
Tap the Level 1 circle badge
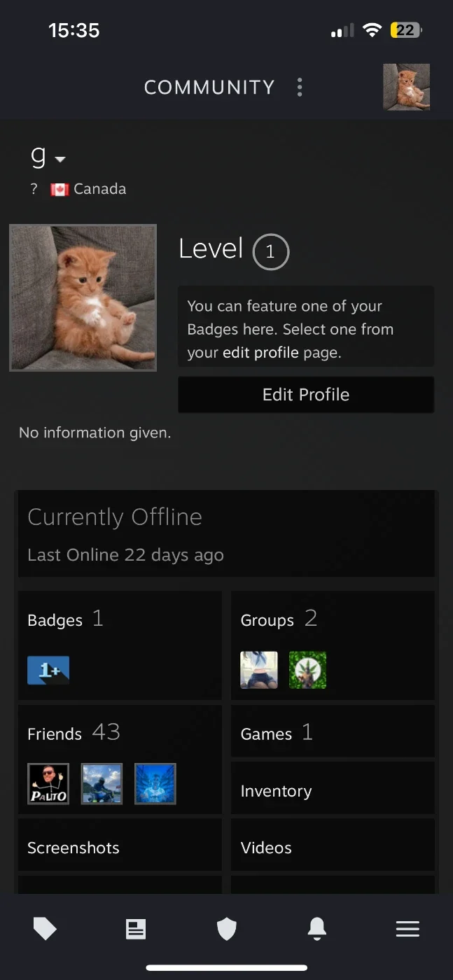(x=270, y=252)
